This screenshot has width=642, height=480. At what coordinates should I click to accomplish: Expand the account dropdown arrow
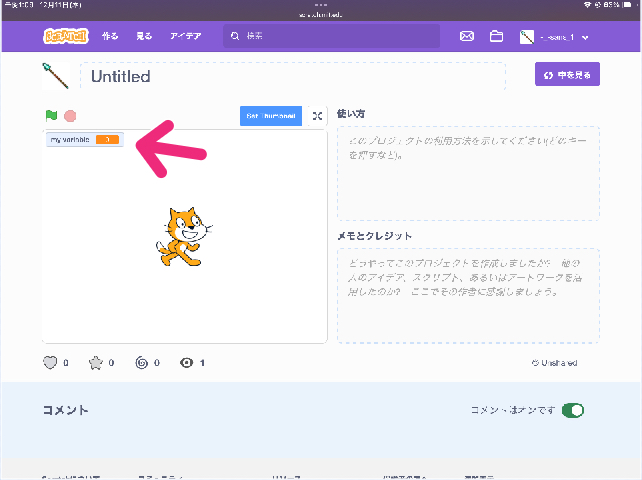pyautogui.click(x=585, y=37)
